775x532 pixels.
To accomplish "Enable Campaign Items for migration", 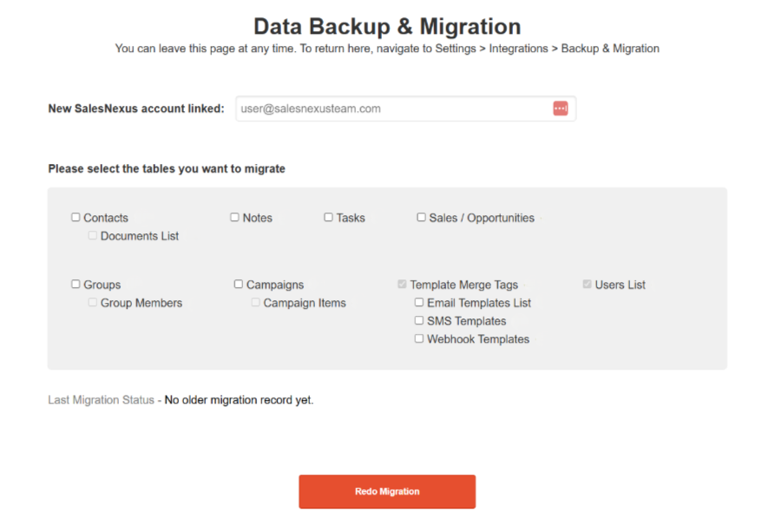I will pos(254,302).
